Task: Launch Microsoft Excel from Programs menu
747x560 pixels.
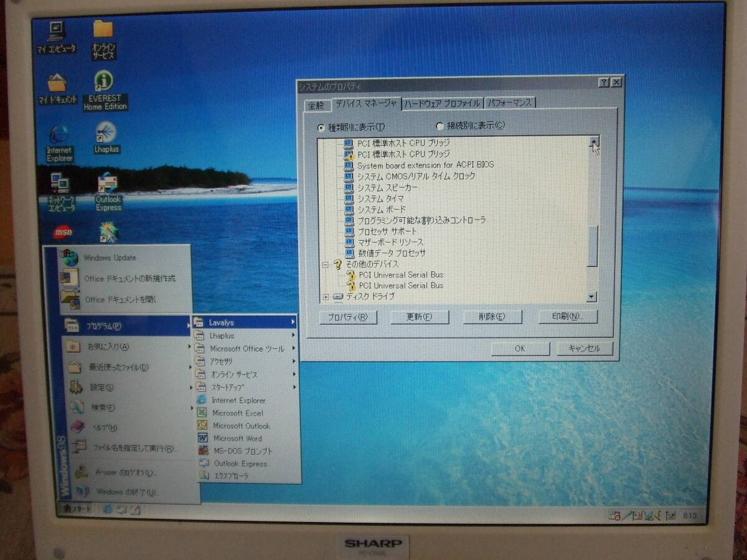Action: click(237, 413)
